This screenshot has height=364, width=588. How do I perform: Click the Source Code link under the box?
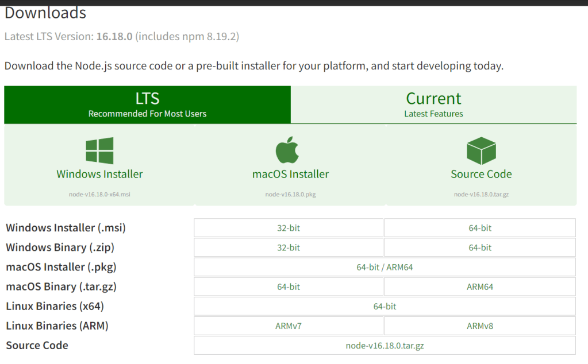[x=481, y=174]
